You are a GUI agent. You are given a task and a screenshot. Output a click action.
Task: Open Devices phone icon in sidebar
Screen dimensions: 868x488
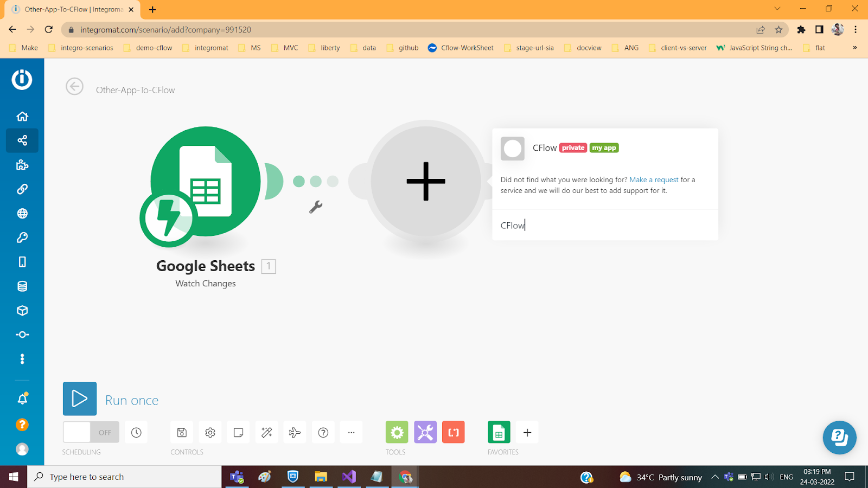tap(22, 262)
